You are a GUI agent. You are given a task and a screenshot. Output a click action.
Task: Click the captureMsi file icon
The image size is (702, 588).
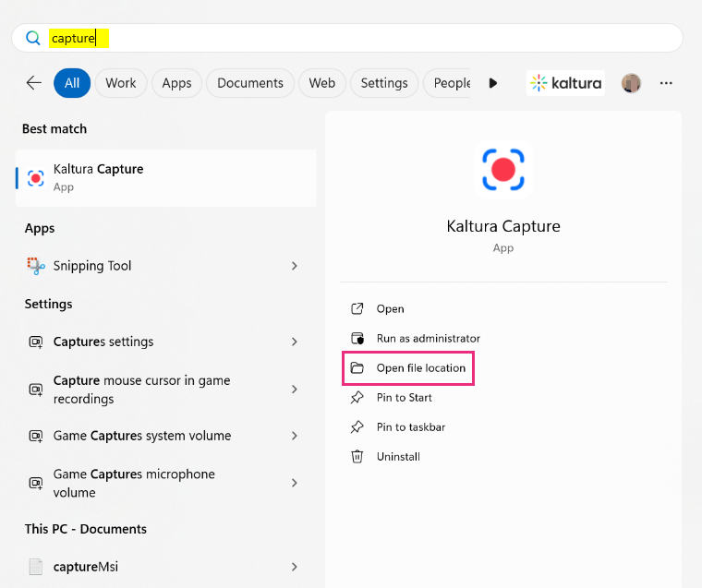pyautogui.click(x=36, y=567)
